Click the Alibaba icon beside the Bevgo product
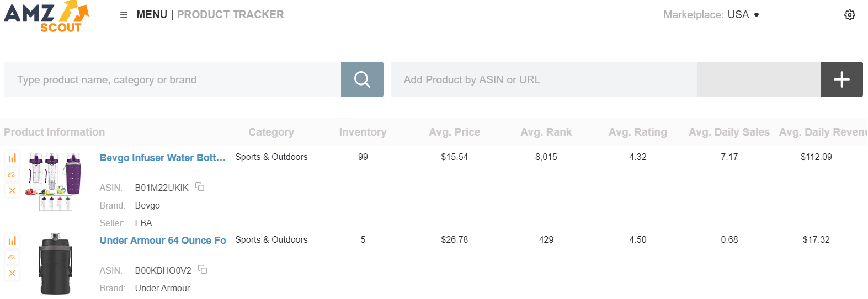 point(12,174)
